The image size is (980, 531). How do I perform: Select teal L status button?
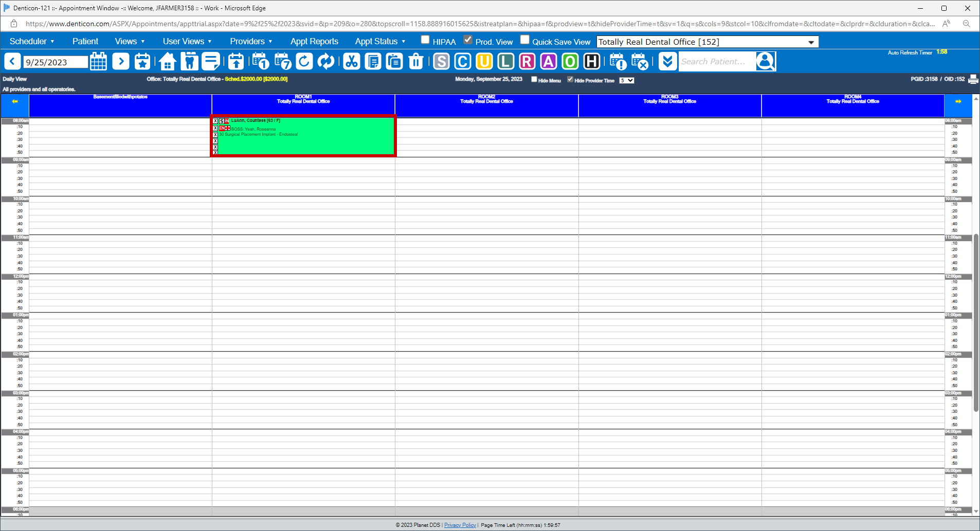506,62
